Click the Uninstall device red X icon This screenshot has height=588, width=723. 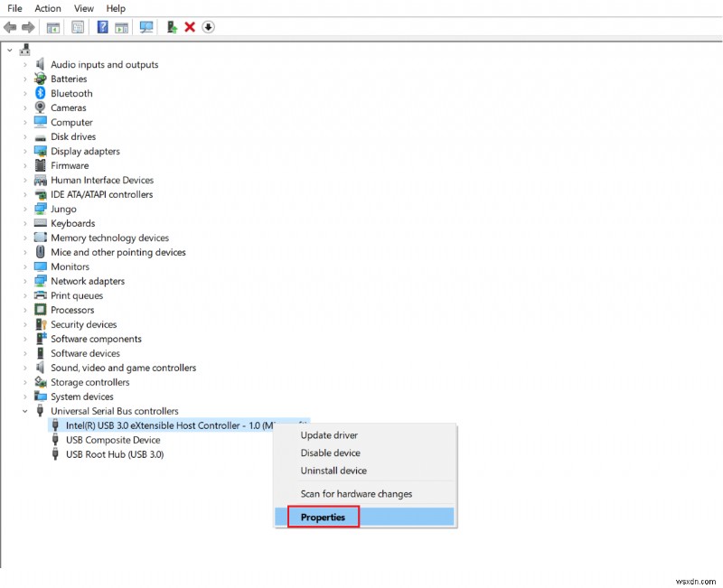192,27
